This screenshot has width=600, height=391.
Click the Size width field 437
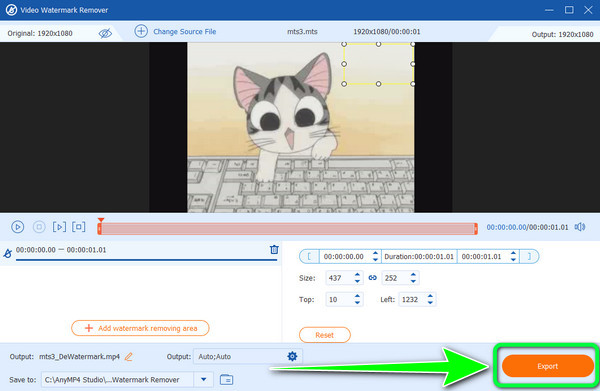tap(339, 278)
